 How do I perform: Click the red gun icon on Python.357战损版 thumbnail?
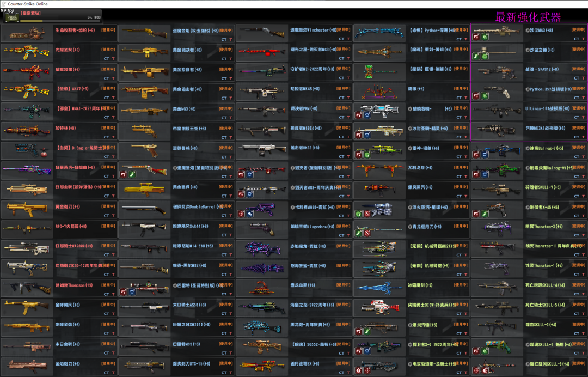coord(476,96)
